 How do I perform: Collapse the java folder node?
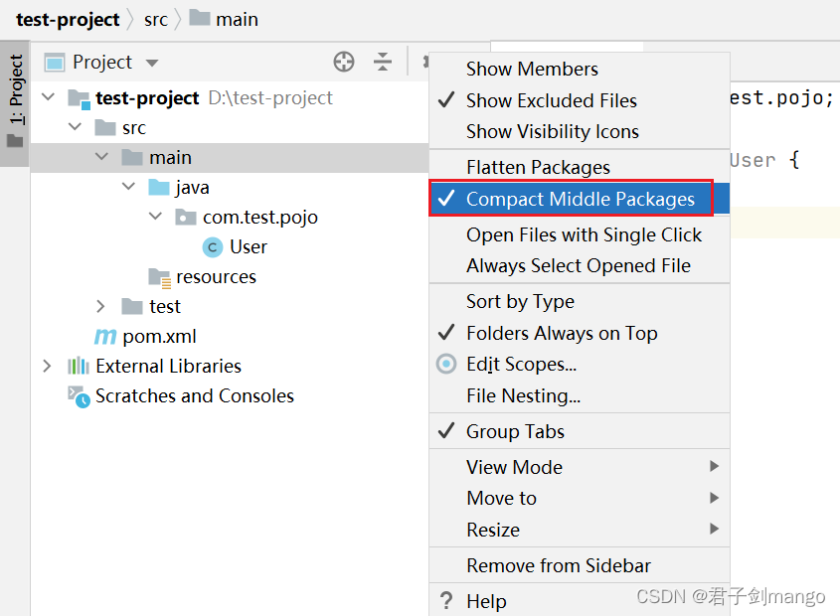pos(128,187)
